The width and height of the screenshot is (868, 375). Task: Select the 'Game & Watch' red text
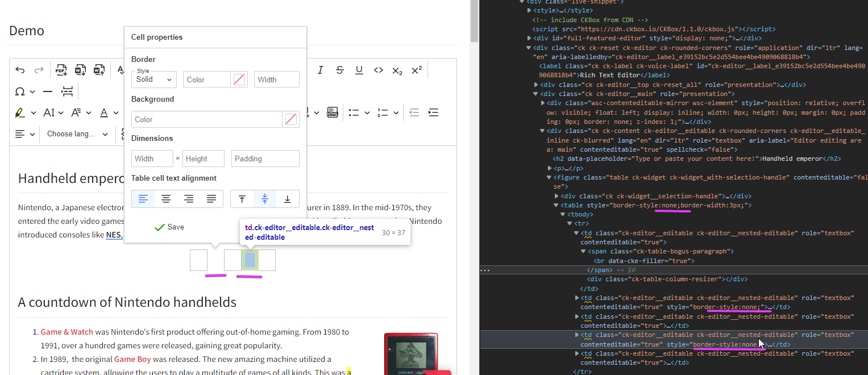point(67,332)
